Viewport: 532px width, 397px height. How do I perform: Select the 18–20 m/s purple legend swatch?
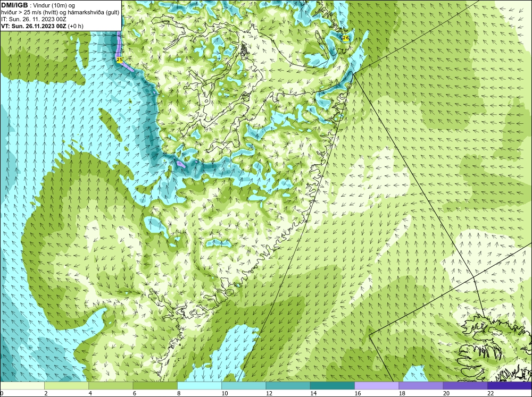click(x=421, y=385)
